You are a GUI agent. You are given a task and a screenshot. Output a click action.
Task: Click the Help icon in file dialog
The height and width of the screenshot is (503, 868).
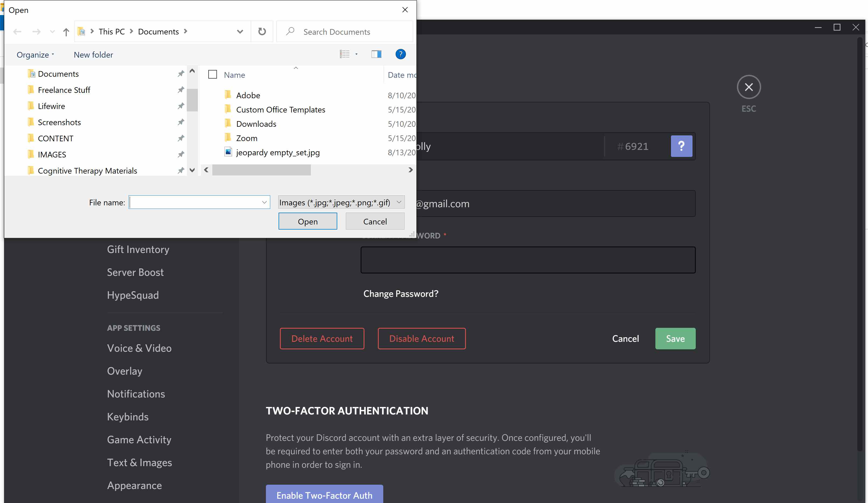(x=400, y=54)
